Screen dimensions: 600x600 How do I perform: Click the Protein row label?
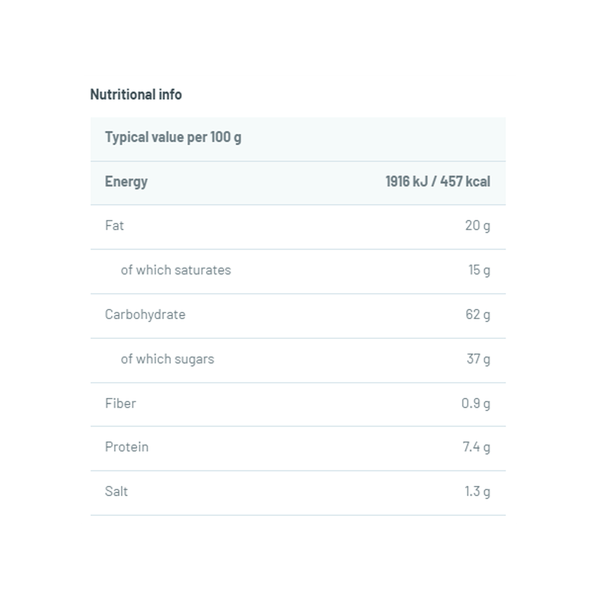point(127,447)
